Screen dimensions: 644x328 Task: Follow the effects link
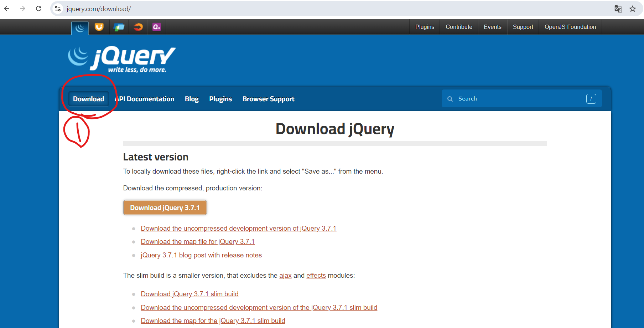316,275
